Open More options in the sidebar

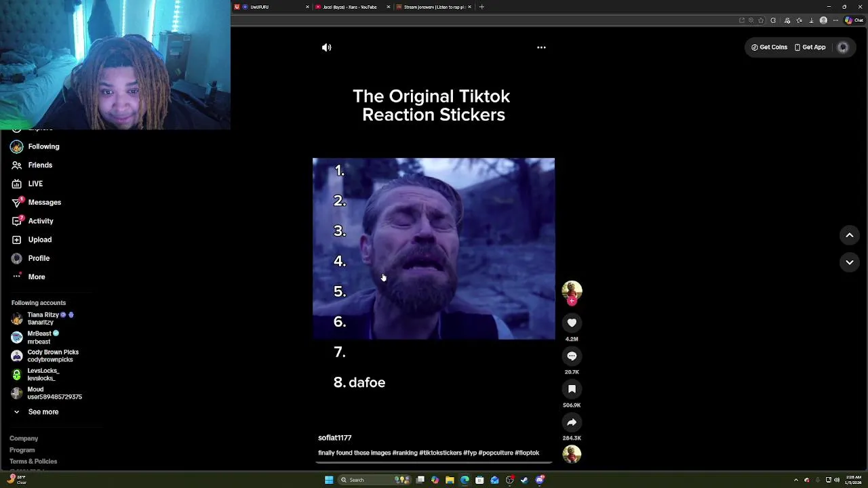(28, 277)
